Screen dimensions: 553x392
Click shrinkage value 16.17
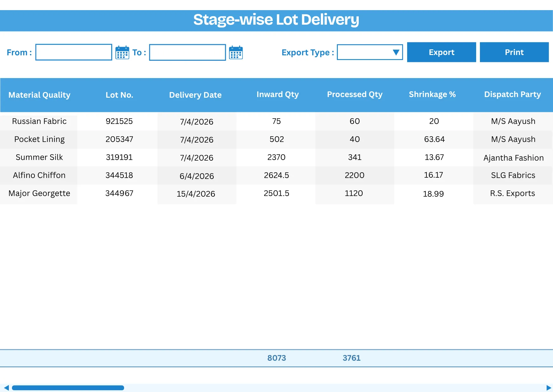point(433,175)
